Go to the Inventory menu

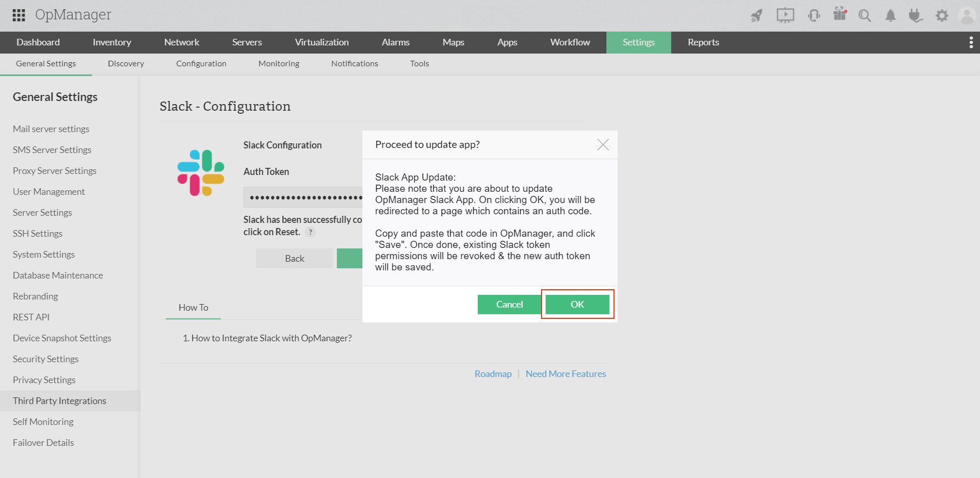(x=112, y=42)
